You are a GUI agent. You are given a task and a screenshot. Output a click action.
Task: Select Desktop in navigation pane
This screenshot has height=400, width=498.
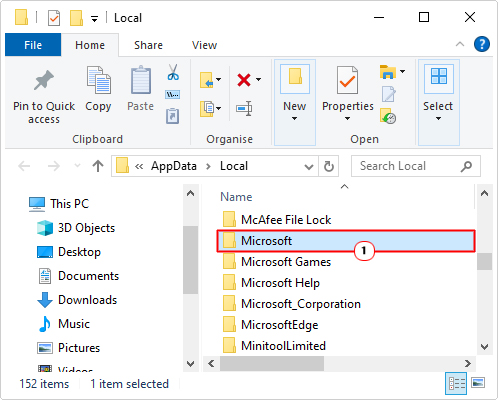[x=69, y=252]
